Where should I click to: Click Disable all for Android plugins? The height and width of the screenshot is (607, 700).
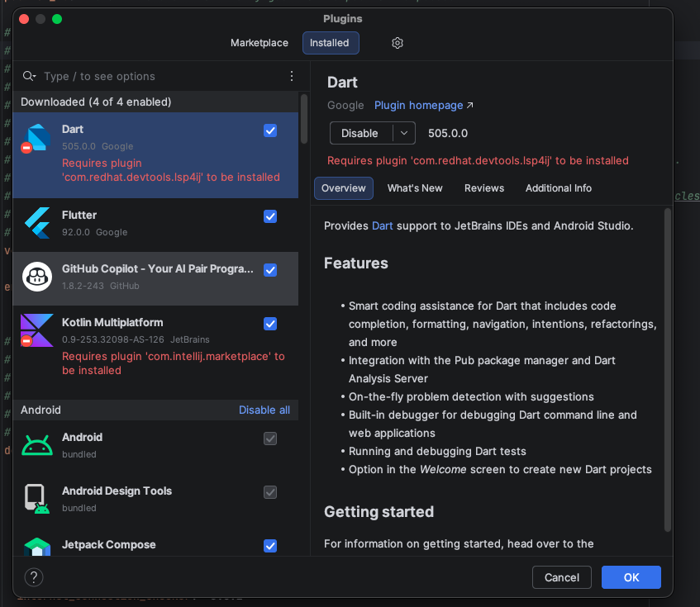pos(264,410)
